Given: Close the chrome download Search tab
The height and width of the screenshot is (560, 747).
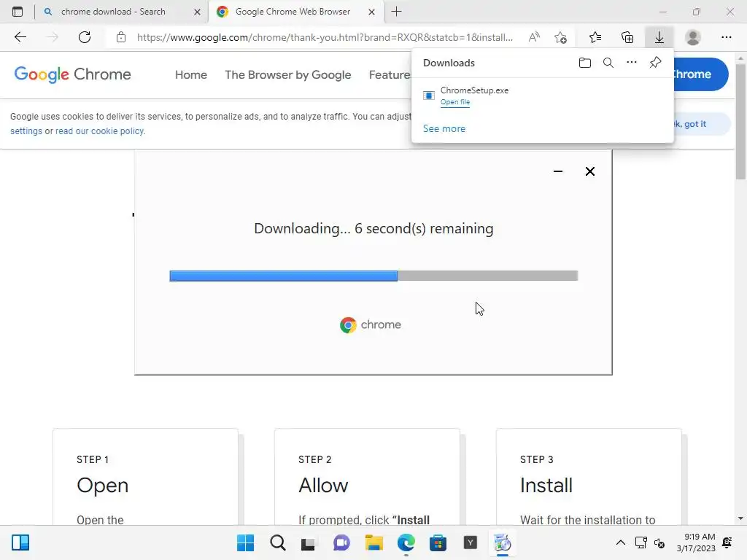Looking at the screenshot, I should (197, 12).
